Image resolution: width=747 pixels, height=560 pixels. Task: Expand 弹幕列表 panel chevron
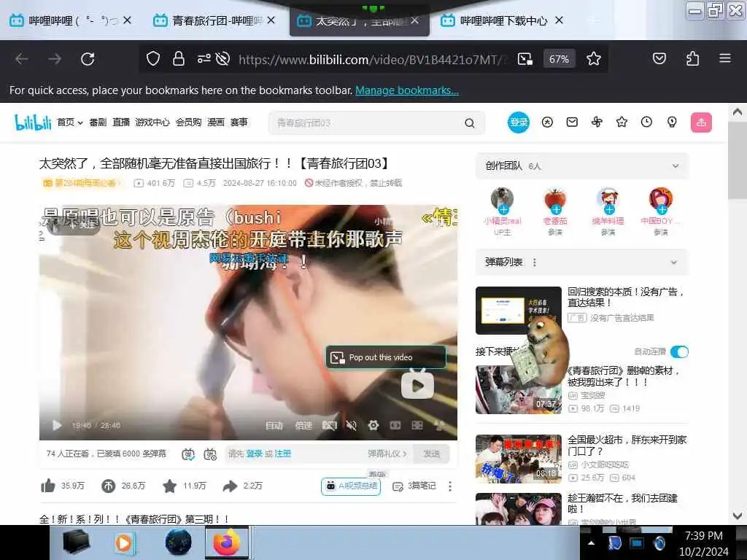pyautogui.click(x=673, y=262)
